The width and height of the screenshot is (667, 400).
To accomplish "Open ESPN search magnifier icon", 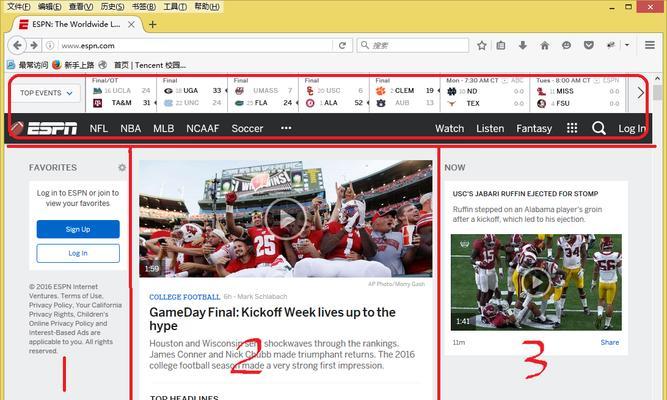I will tap(599, 128).
